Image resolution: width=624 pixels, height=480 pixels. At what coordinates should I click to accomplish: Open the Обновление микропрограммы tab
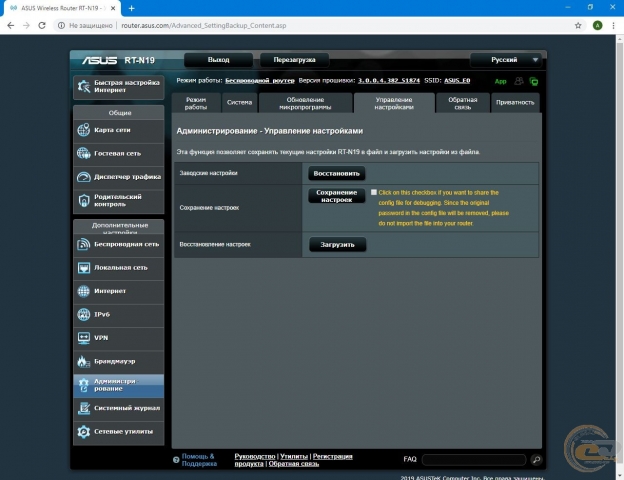[x=305, y=103]
